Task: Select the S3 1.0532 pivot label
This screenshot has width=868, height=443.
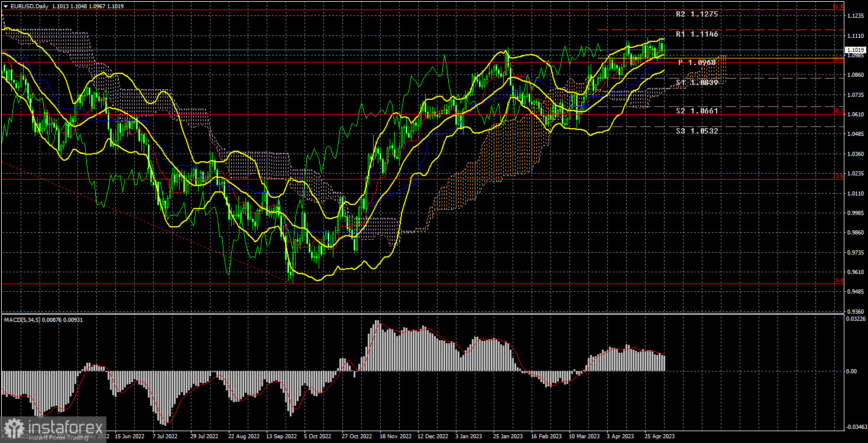Action: point(698,131)
